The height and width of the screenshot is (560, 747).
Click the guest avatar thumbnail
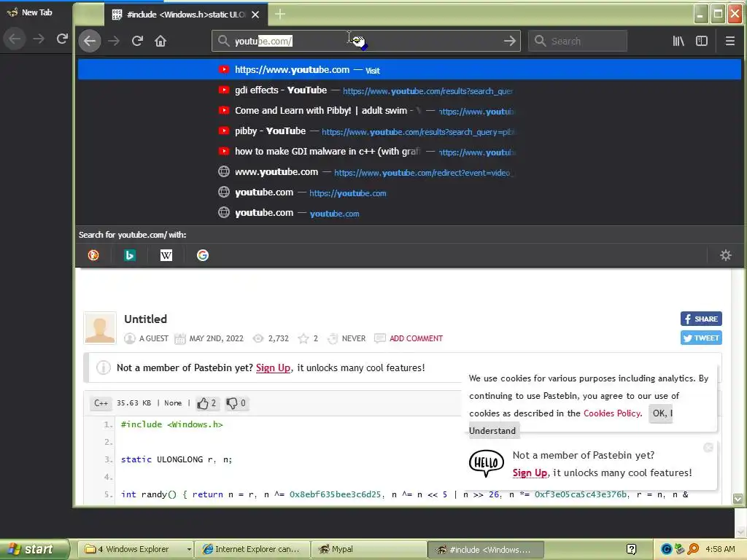[100, 327]
